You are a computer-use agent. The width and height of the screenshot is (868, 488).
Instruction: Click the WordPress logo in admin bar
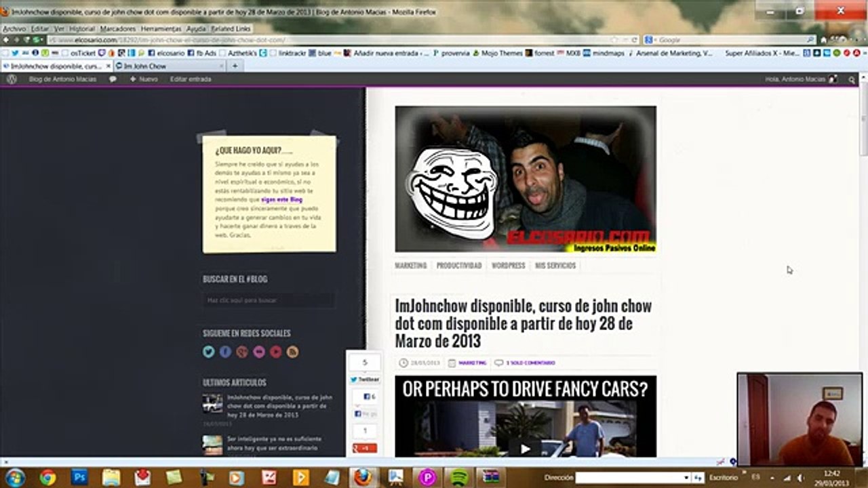pos(12,79)
